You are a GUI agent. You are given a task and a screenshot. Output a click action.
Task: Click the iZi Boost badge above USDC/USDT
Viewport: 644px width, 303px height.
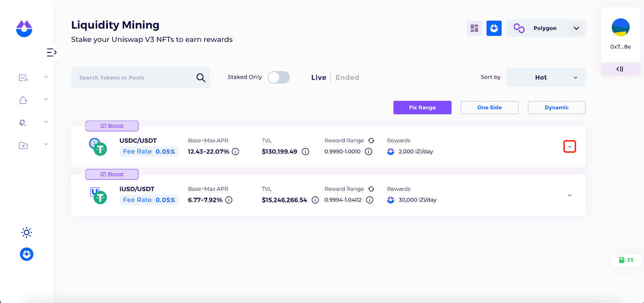click(112, 126)
